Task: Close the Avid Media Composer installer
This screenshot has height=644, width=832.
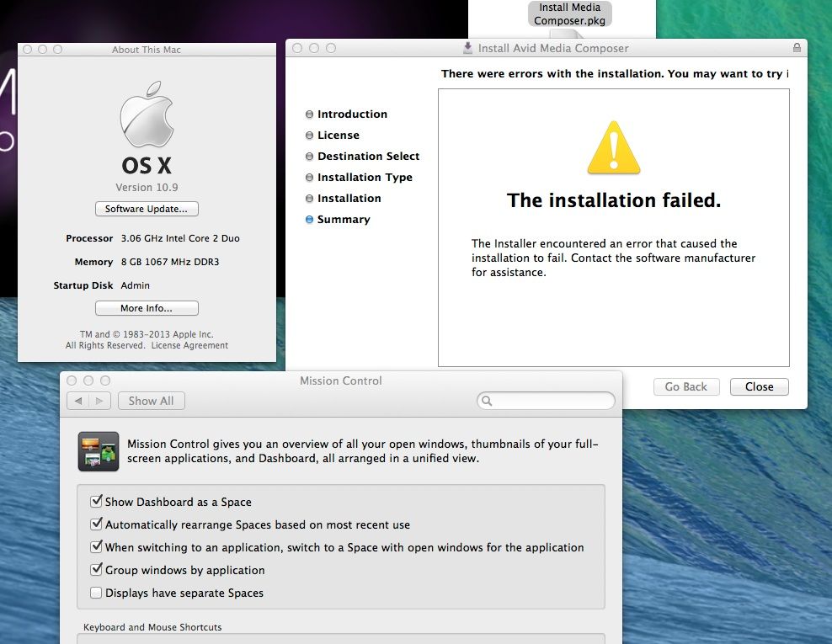Action: tap(760, 386)
